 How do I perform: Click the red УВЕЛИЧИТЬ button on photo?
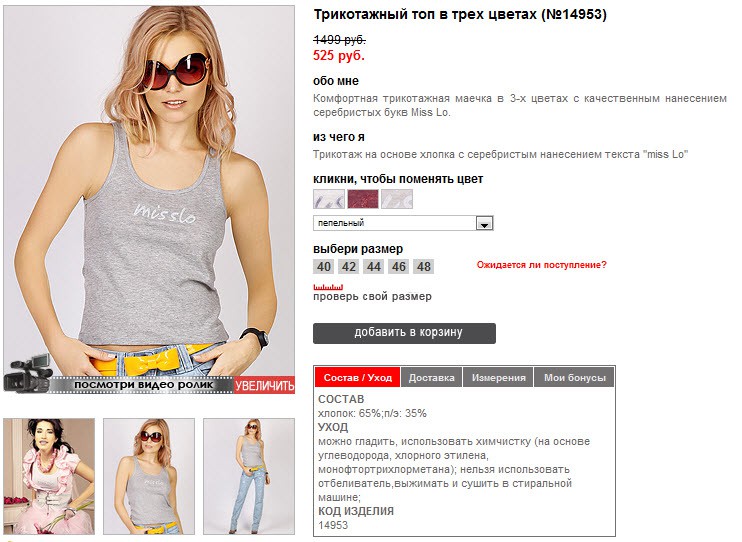(x=265, y=386)
